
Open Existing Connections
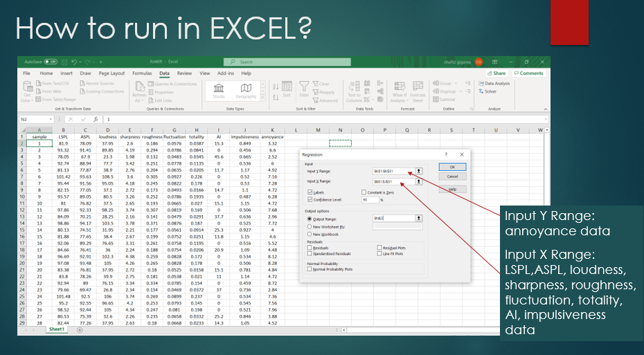click(x=102, y=91)
